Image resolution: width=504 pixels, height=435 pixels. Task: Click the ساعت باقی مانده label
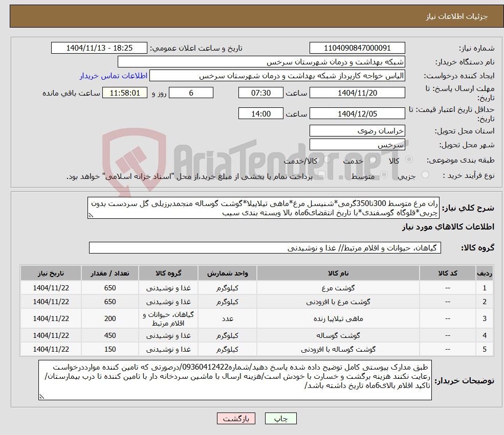pos(71,93)
